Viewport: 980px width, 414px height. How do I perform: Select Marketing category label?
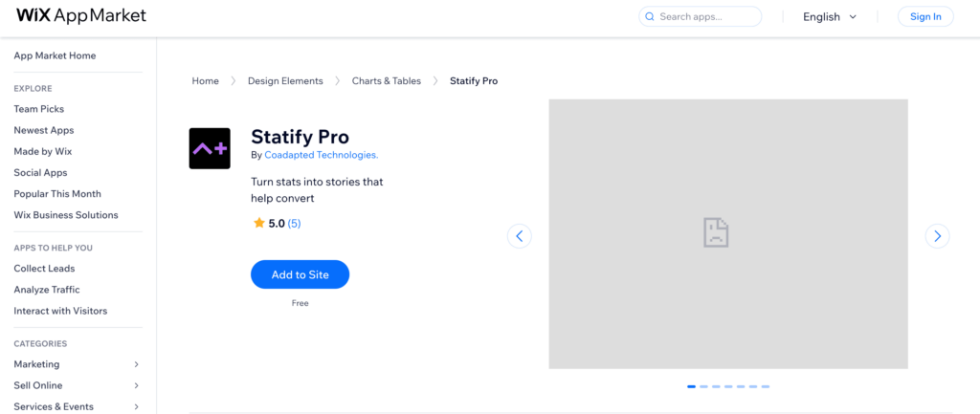coord(37,364)
